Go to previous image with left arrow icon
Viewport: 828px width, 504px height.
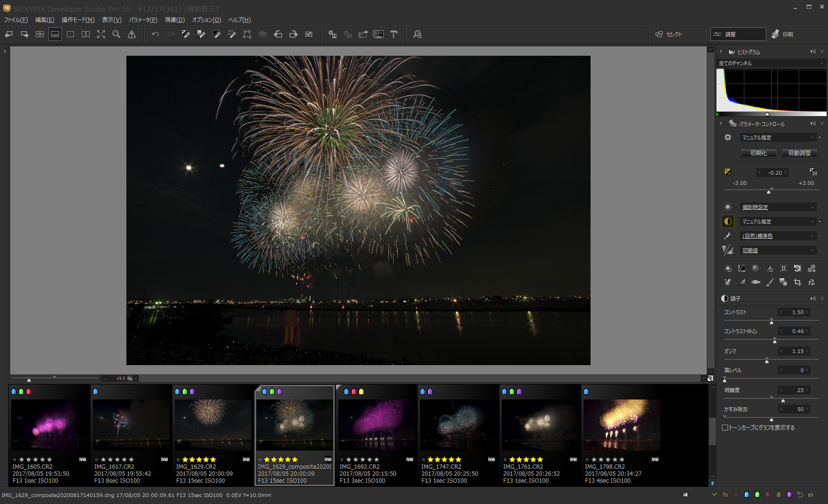(x=9, y=34)
